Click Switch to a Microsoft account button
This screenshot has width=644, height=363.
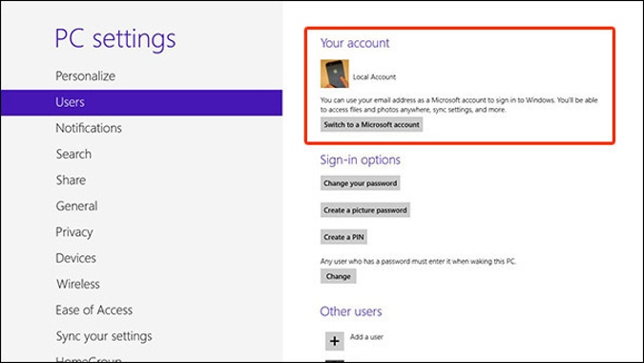(x=372, y=124)
